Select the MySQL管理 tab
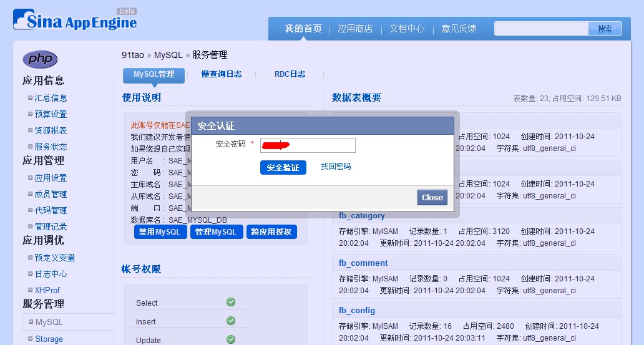The height and width of the screenshot is (345, 644). [154, 75]
